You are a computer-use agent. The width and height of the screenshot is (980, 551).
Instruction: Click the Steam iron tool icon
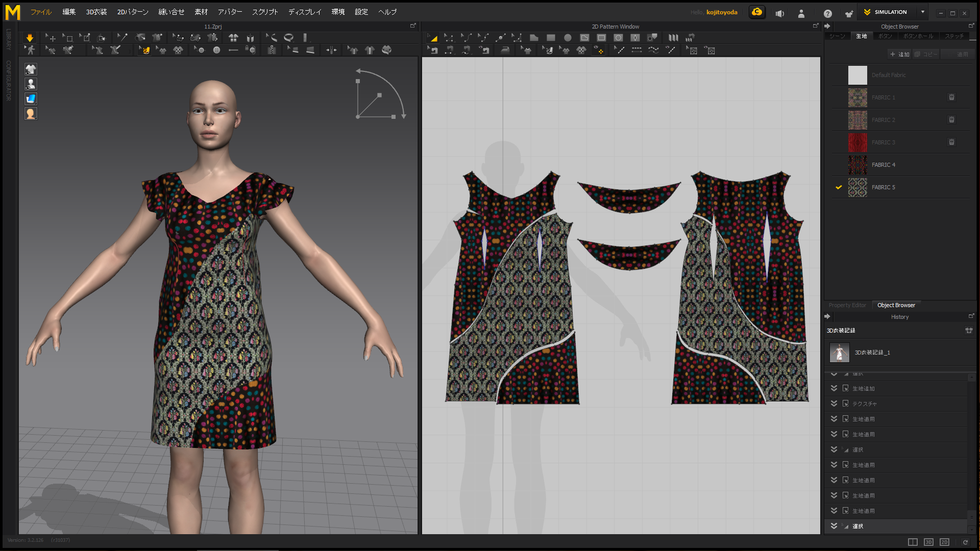pyautogui.click(x=505, y=50)
